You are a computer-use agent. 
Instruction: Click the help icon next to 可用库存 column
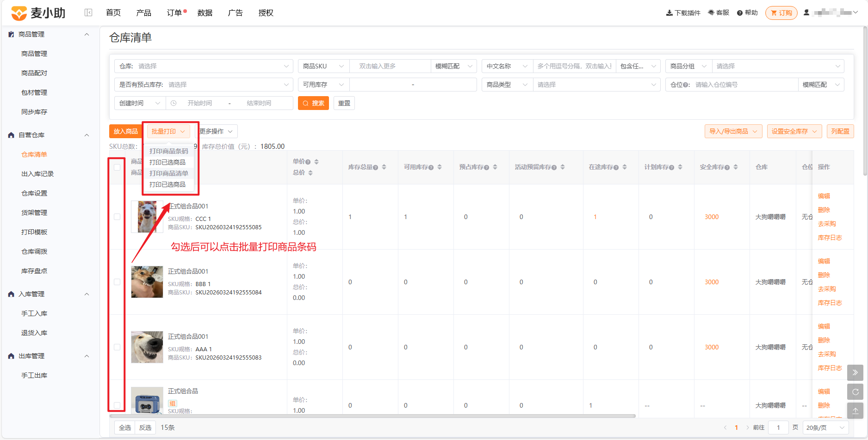click(431, 167)
